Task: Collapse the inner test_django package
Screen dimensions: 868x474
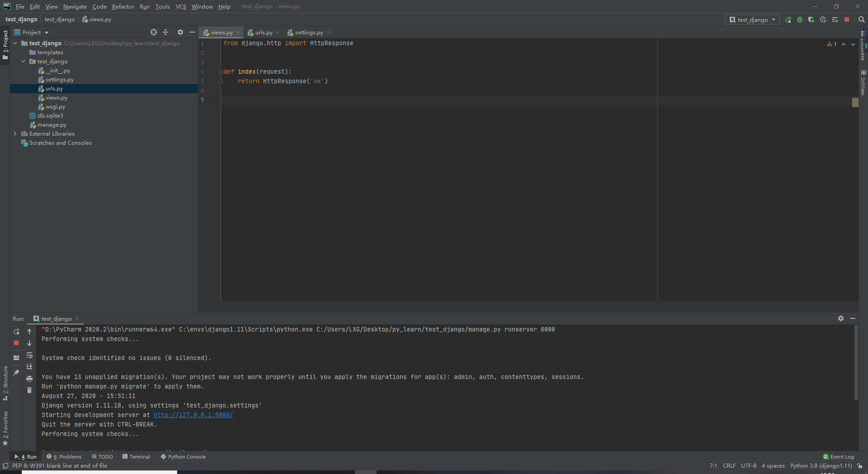Action: tap(24, 61)
